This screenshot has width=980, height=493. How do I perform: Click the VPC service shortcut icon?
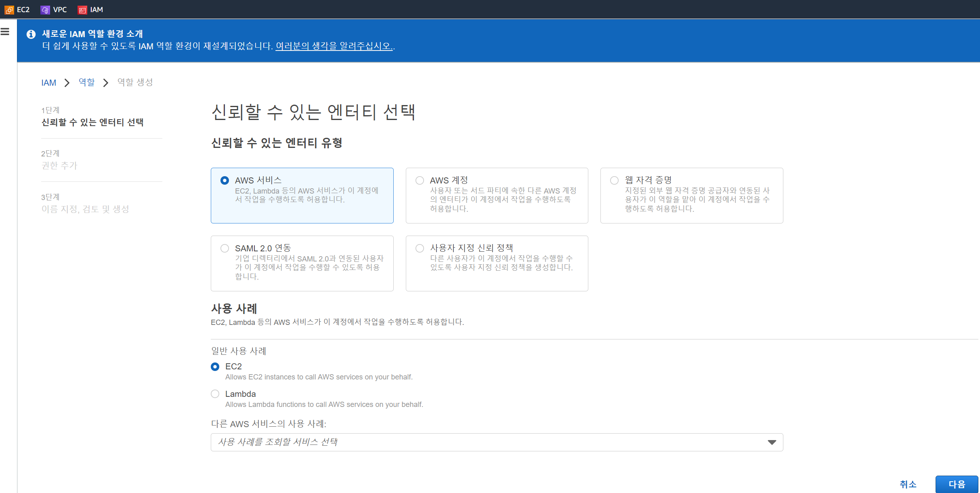(45, 10)
